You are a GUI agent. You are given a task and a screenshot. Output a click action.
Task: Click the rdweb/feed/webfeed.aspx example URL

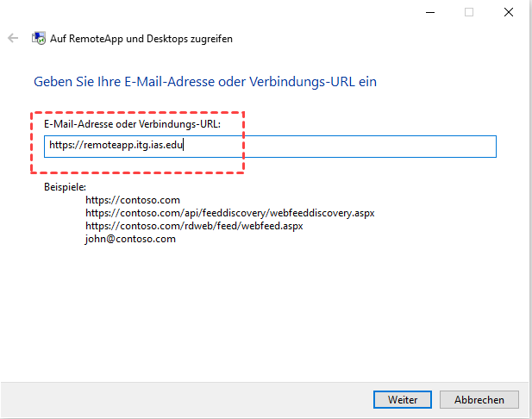tap(194, 226)
